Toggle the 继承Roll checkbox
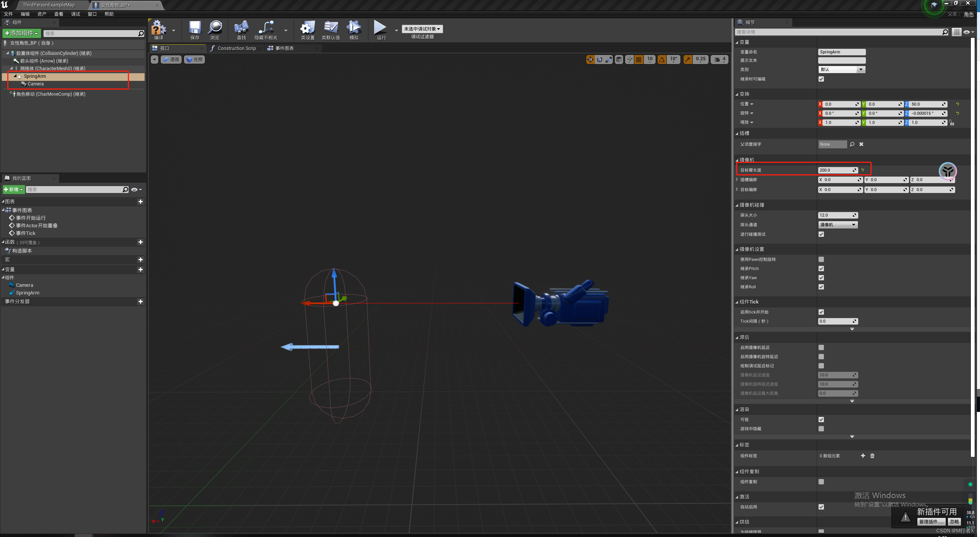The image size is (980, 537). [821, 287]
